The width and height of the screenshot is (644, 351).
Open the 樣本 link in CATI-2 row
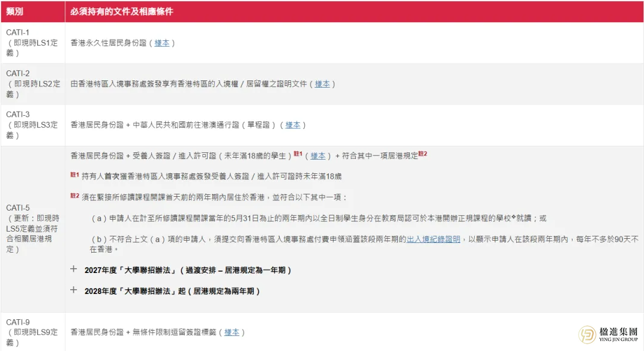tap(322, 84)
